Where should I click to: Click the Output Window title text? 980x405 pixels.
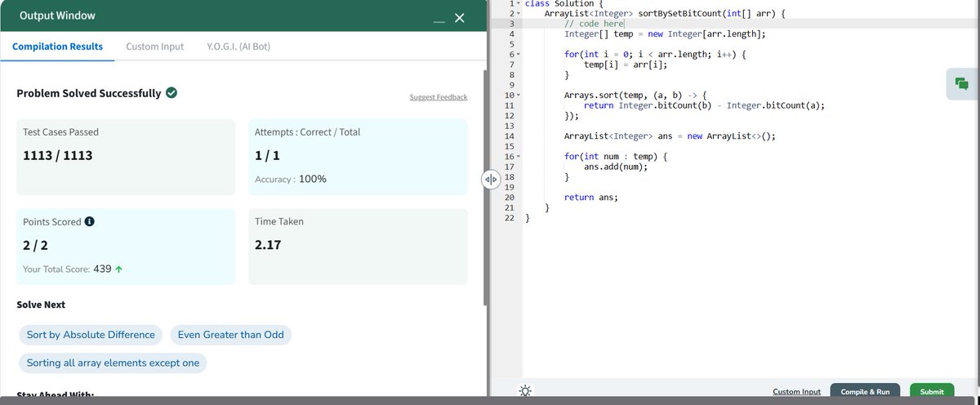[57, 16]
